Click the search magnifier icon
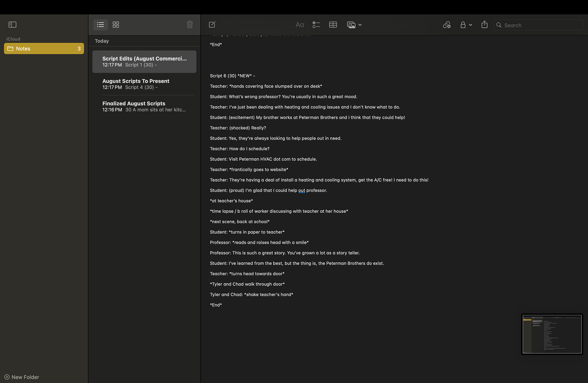The width and height of the screenshot is (588, 383). click(x=499, y=25)
